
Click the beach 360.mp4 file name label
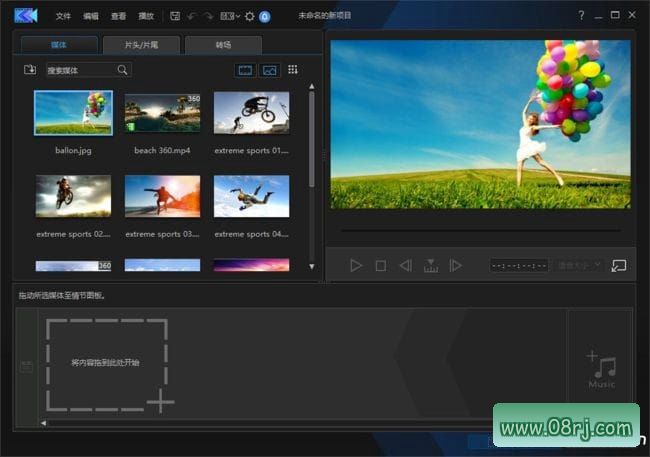pos(162,150)
